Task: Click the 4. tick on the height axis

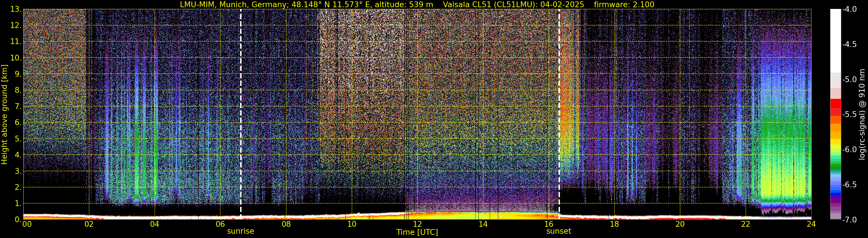Action: pyautogui.click(x=18, y=155)
